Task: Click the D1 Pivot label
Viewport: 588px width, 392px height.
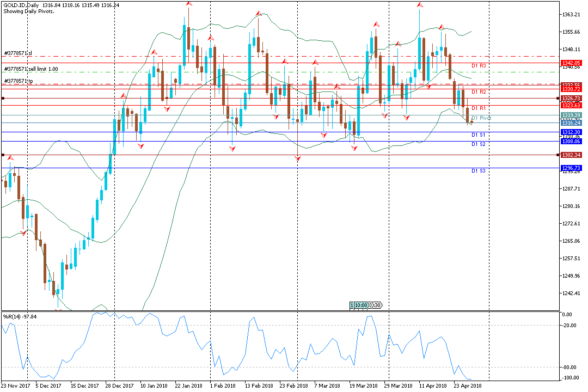Action: [481, 118]
